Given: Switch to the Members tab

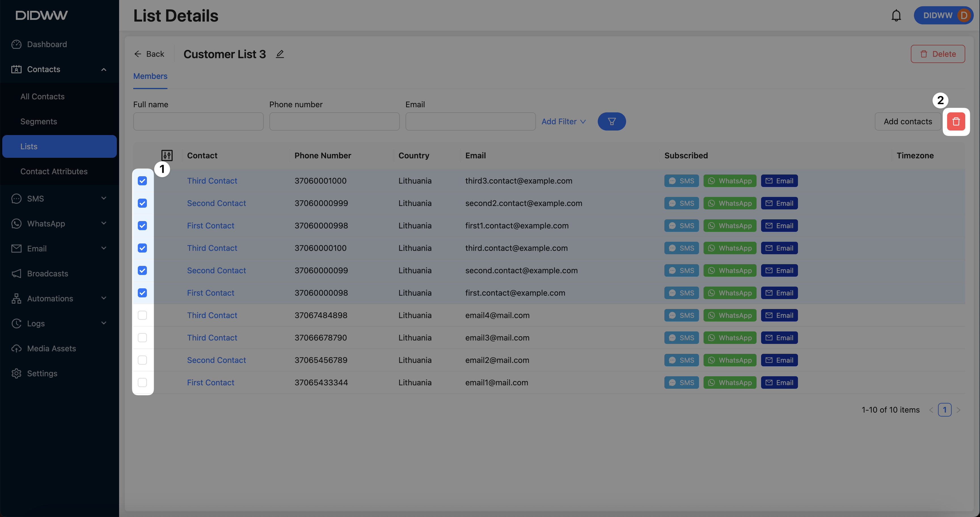Looking at the screenshot, I should coord(150,76).
